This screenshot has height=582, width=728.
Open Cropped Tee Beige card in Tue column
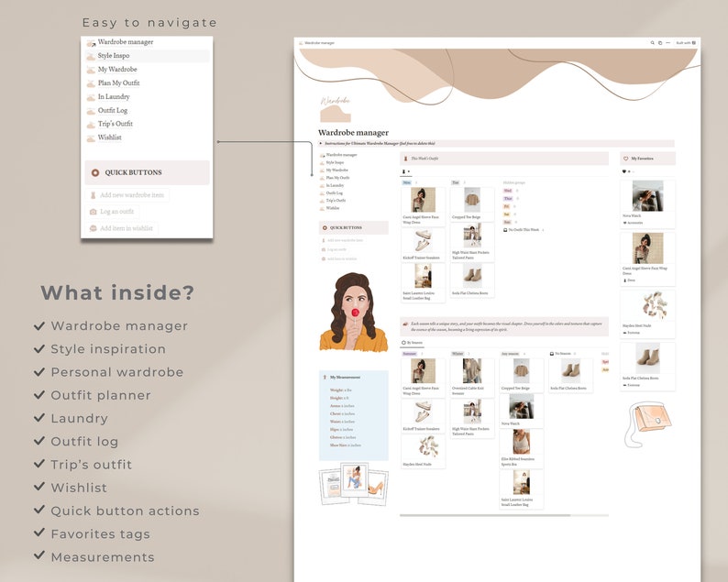[472, 204]
